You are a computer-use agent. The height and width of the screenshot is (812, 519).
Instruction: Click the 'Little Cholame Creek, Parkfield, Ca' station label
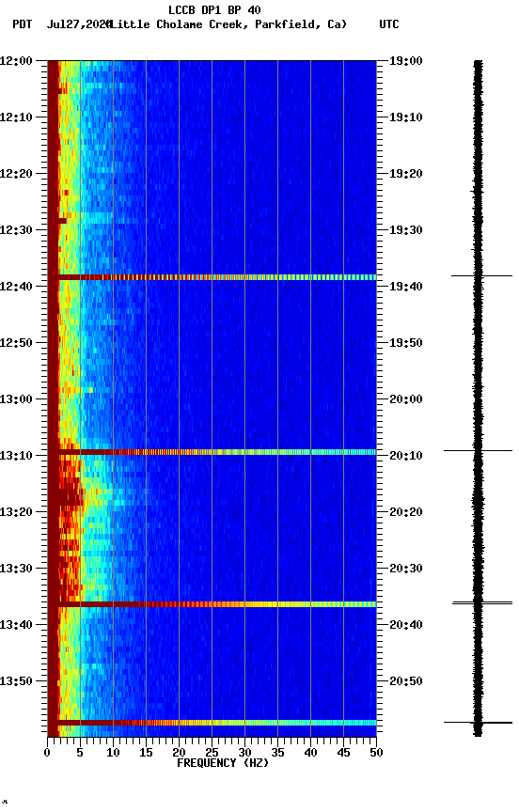pos(228,24)
